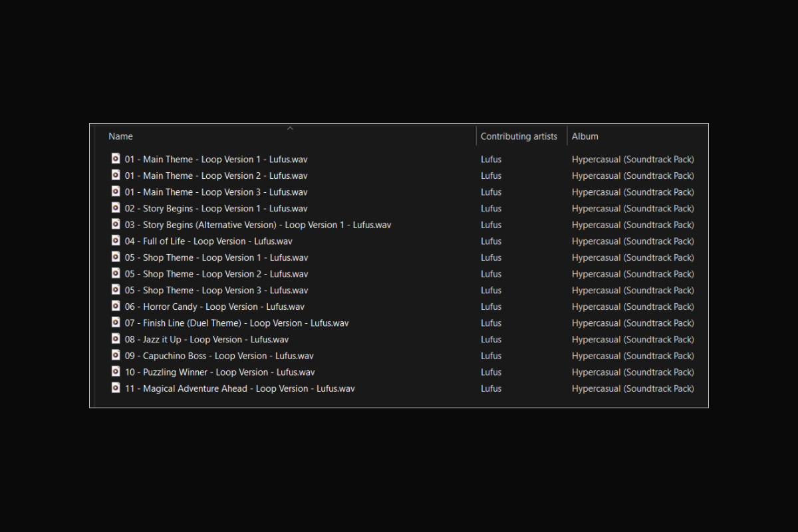The image size is (798, 532).
Task: Click the file icon for Shop Theme Loop Version 2
Action: pyautogui.click(x=116, y=274)
